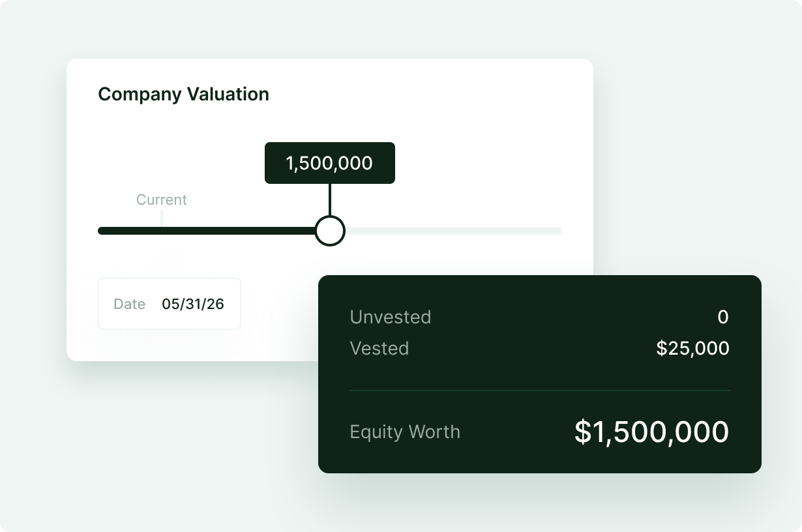Select the $25,000 vested amount
The image size is (802, 532).
tap(693, 348)
